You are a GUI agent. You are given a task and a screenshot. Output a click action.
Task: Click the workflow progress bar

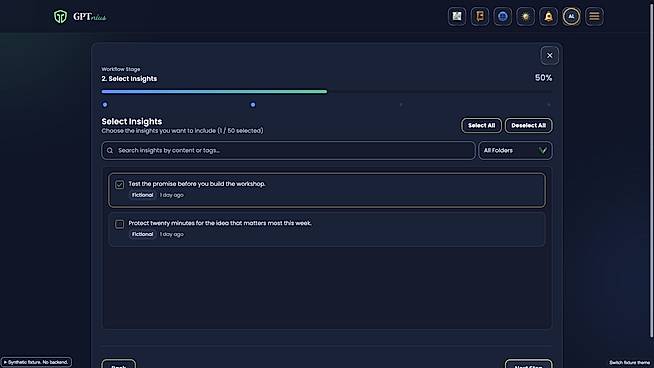coord(327,91)
